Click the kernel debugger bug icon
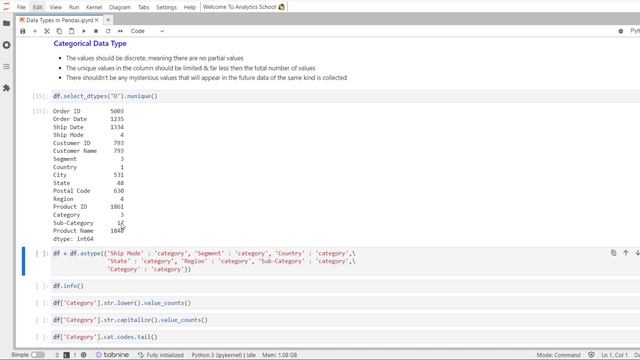 click(x=621, y=31)
